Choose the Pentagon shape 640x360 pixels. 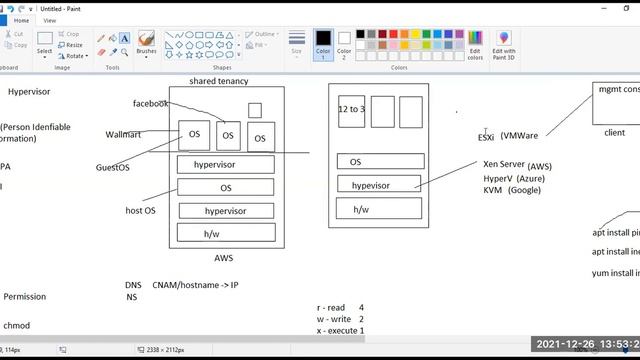coord(189,45)
